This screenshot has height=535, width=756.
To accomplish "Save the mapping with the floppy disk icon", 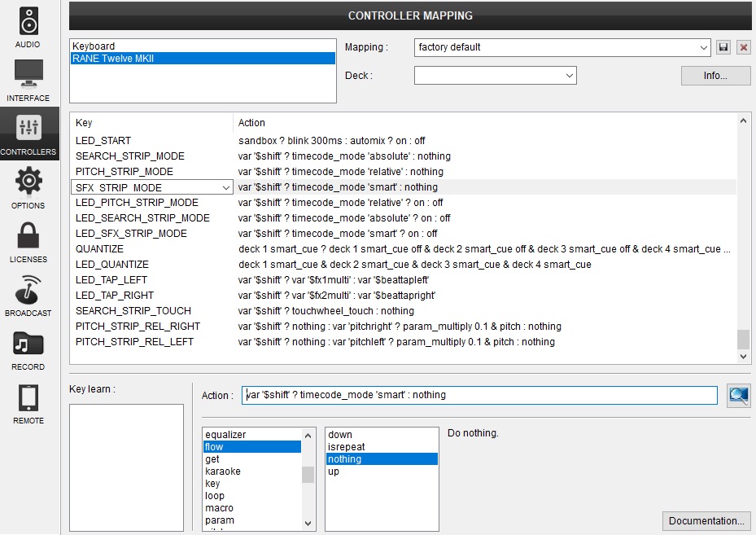I will point(723,47).
